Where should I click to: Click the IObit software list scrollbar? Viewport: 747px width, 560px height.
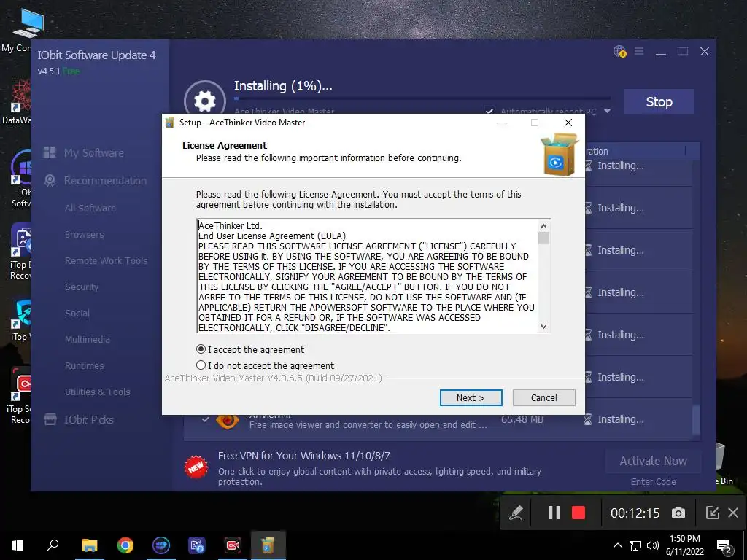pyautogui.click(x=697, y=419)
